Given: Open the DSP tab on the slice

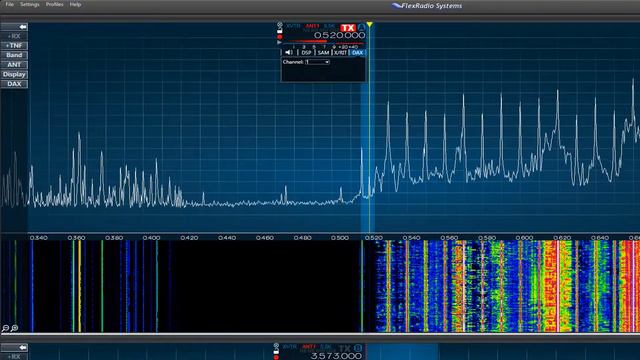Looking at the screenshot, I should pyautogui.click(x=306, y=52).
